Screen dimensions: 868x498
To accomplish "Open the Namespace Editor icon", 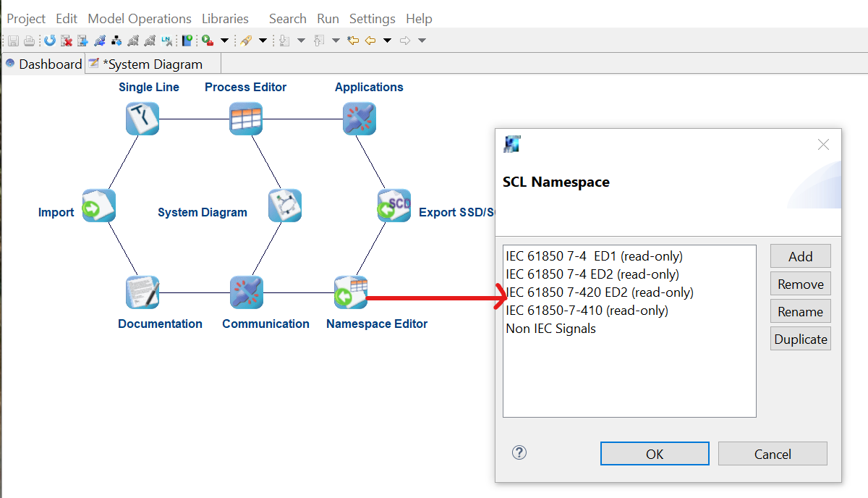I will pyautogui.click(x=350, y=292).
